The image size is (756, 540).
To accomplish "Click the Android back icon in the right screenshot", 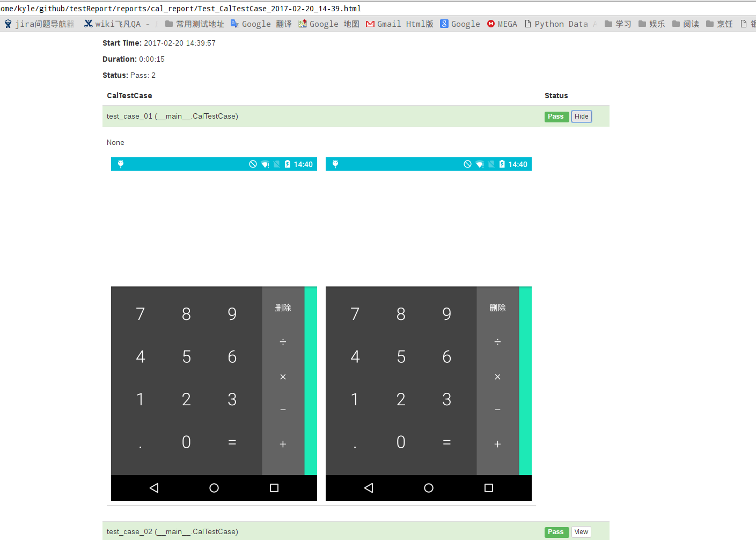I will pyautogui.click(x=369, y=488).
